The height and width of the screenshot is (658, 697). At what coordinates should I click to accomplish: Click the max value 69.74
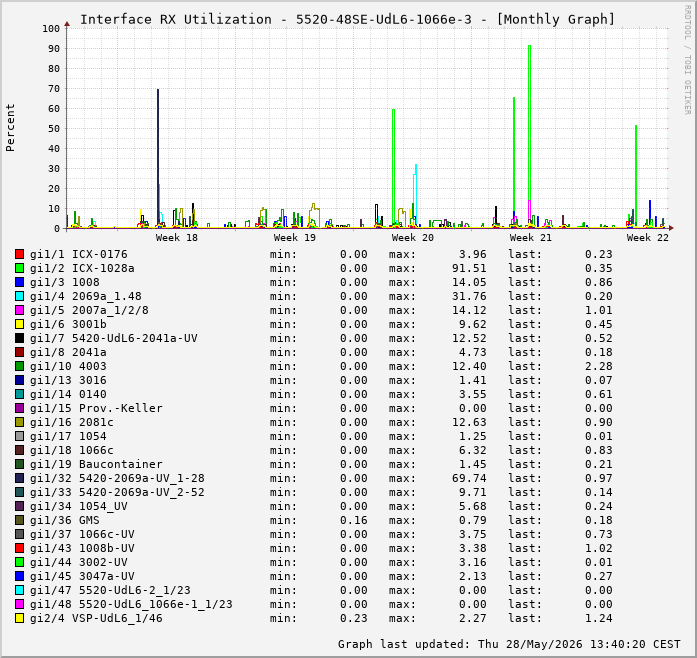coord(469,478)
